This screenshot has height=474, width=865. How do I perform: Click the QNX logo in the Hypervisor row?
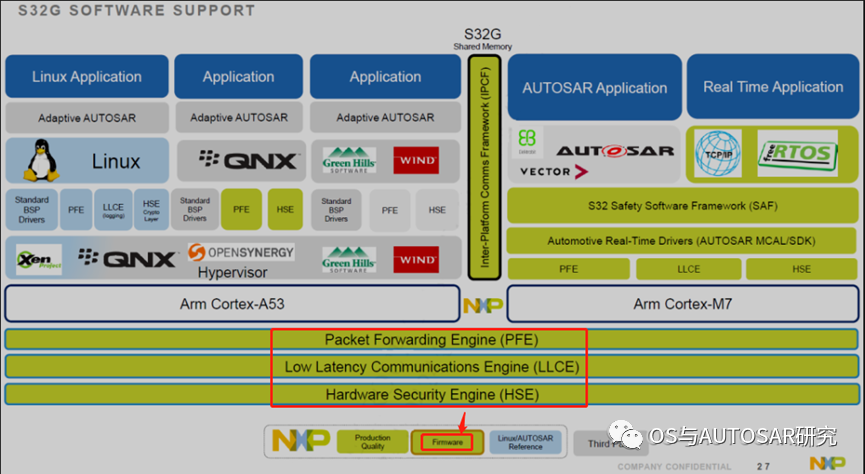point(129,258)
